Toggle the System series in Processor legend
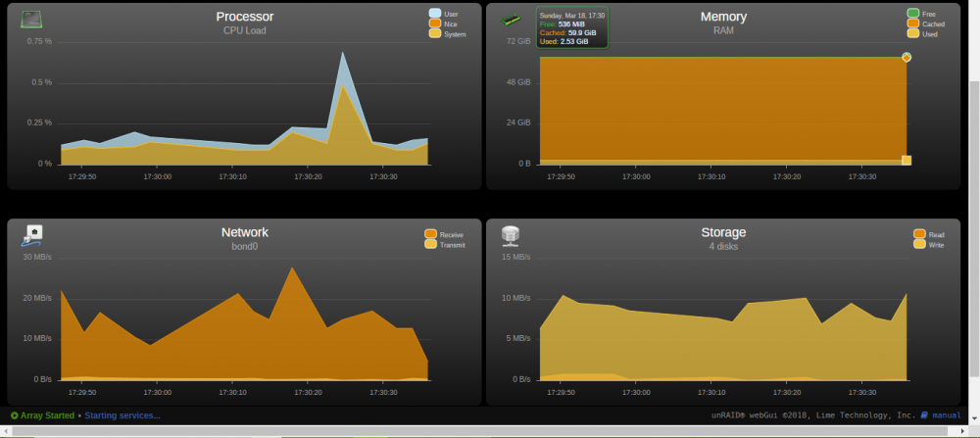This screenshot has height=438, width=980. point(447,33)
